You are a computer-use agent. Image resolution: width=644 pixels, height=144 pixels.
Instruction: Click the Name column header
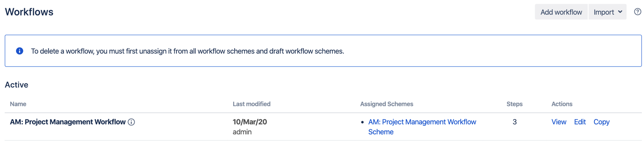click(x=18, y=104)
